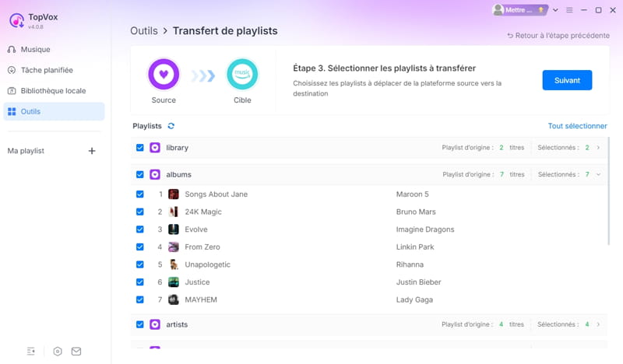Screen dimensions: 623x364
Task: Click the purple Source platform icon
Action: pos(164,74)
